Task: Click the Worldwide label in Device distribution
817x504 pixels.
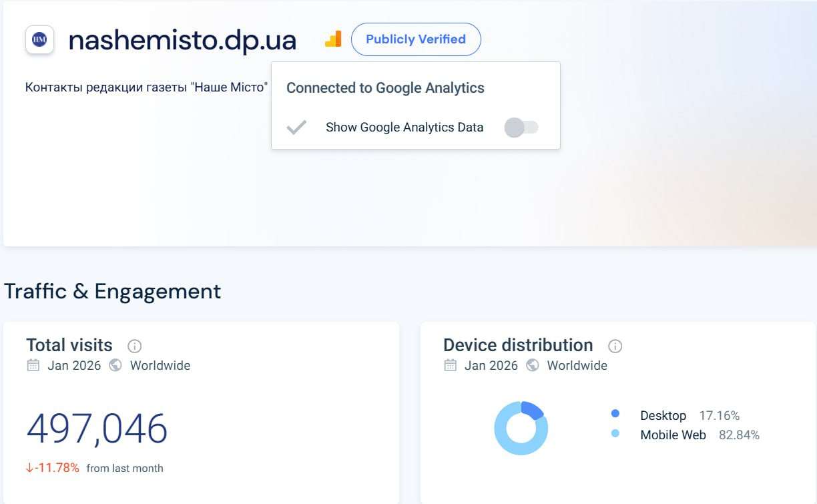Action: pyautogui.click(x=577, y=365)
